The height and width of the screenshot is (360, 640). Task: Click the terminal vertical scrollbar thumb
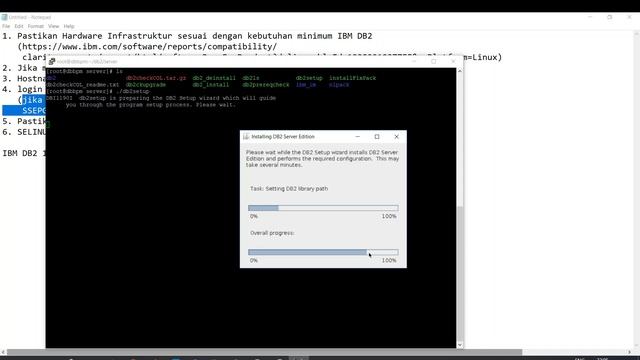460,273
